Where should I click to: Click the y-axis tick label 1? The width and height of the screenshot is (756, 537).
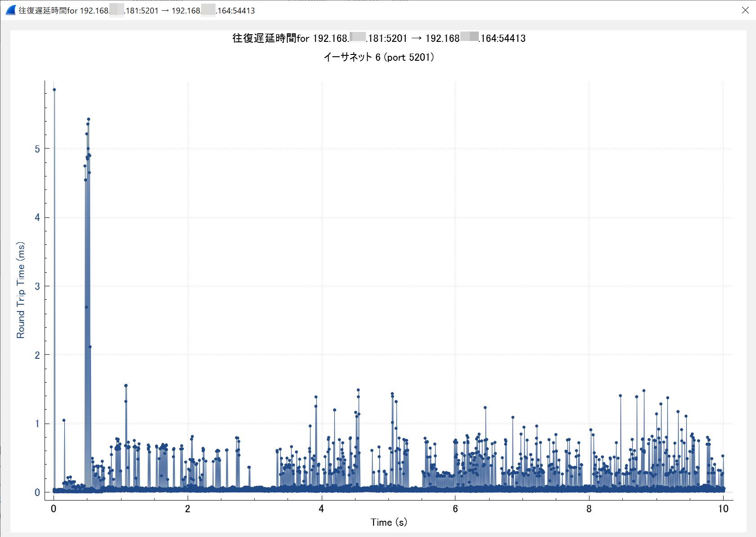[x=37, y=424]
